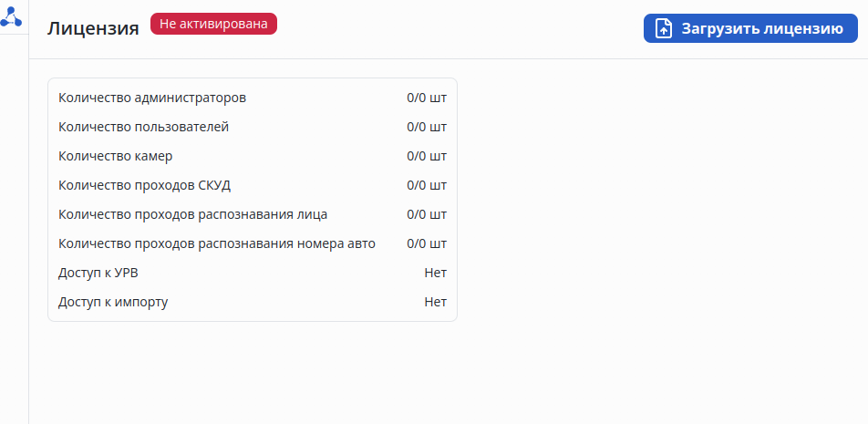The height and width of the screenshot is (424, 868).
Task: Click the "Нет" value for import access
Action: pyautogui.click(x=435, y=302)
